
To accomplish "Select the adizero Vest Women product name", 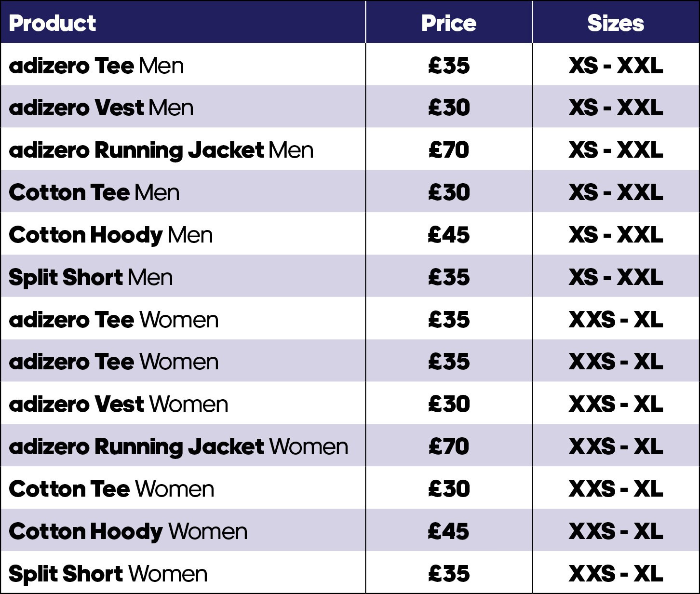I will coord(118,404).
